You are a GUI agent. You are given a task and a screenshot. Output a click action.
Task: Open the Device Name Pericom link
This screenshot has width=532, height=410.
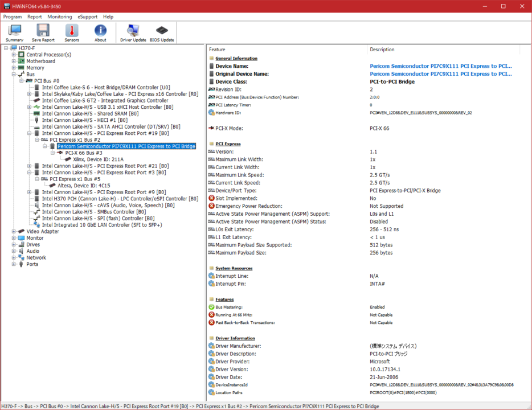click(x=441, y=66)
